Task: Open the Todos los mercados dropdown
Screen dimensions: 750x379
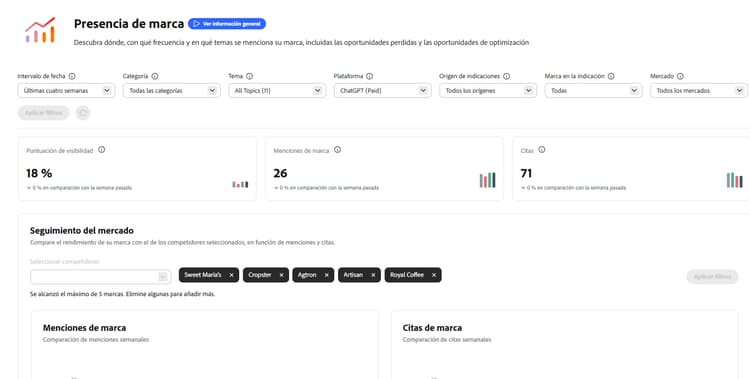Action: pos(699,90)
